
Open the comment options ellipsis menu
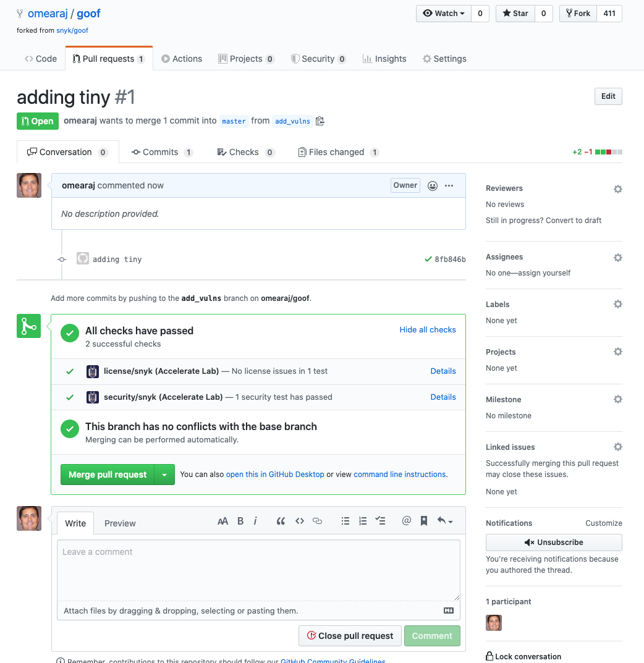pos(449,185)
